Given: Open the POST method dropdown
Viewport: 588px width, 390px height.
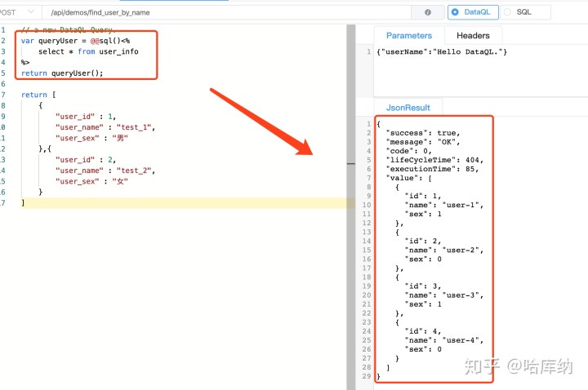Looking at the screenshot, I should click(x=19, y=12).
